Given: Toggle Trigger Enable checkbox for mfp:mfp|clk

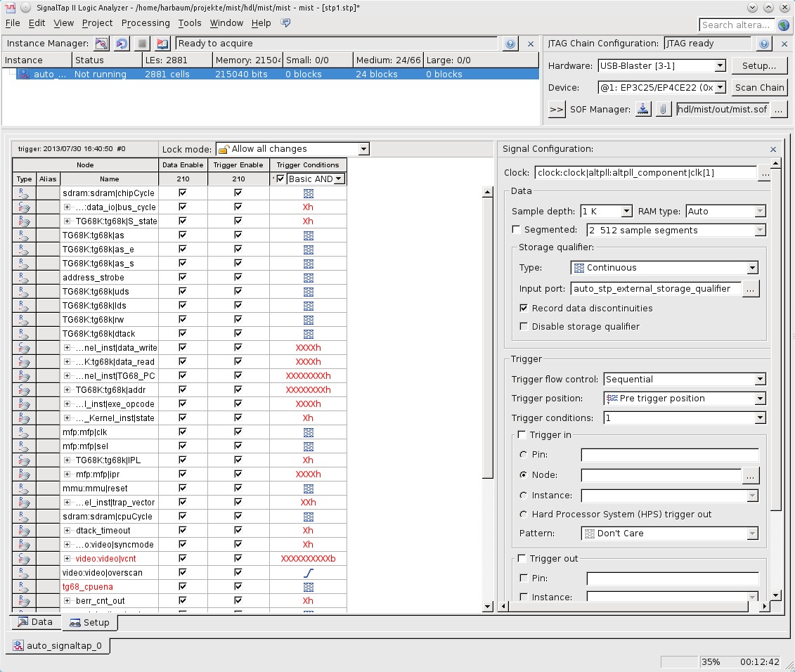Looking at the screenshot, I should point(238,432).
